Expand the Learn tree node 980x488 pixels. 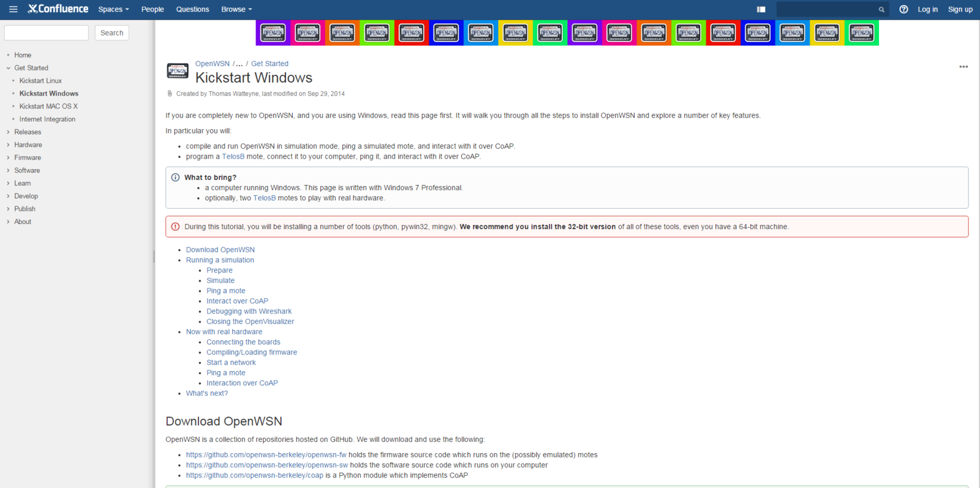click(9, 184)
